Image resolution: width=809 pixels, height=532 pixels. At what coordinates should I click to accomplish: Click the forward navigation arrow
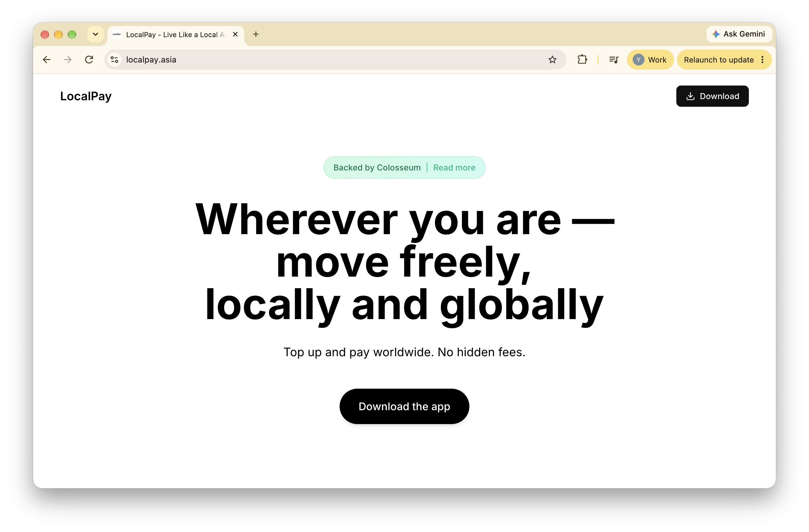coord(68,60)
